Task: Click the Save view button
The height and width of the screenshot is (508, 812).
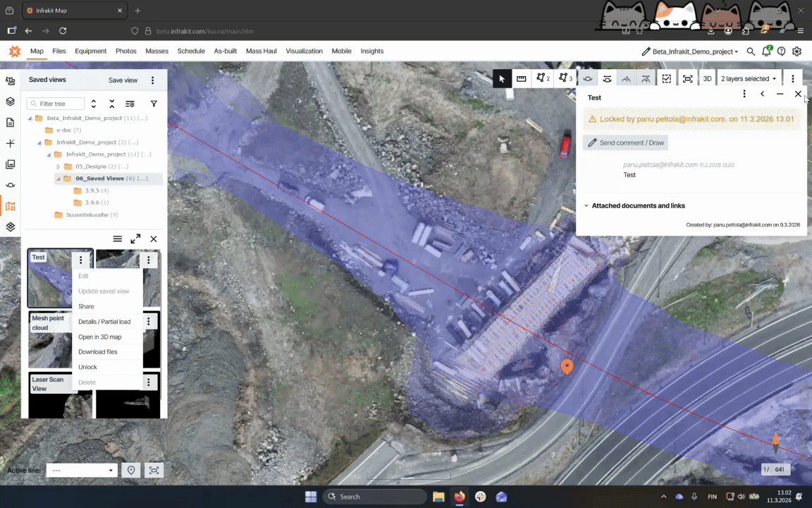Action: point(123,80)
